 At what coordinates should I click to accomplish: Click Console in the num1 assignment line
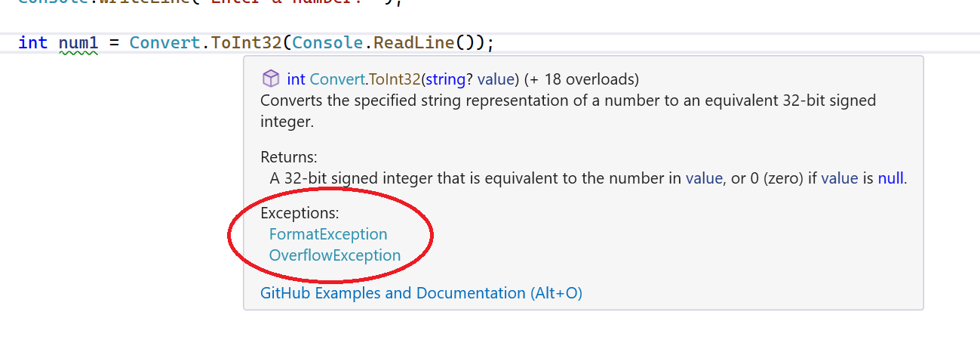(328, 42)
